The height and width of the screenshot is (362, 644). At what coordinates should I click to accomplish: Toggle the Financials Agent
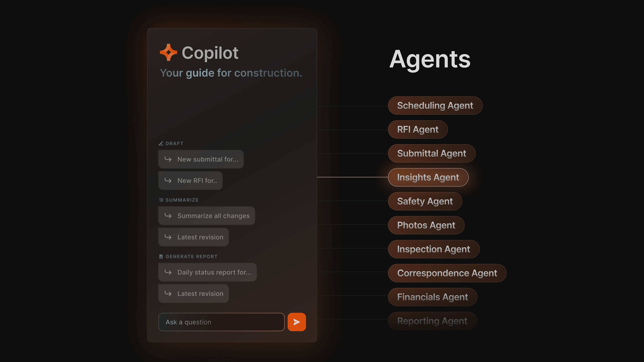point(433,297)
